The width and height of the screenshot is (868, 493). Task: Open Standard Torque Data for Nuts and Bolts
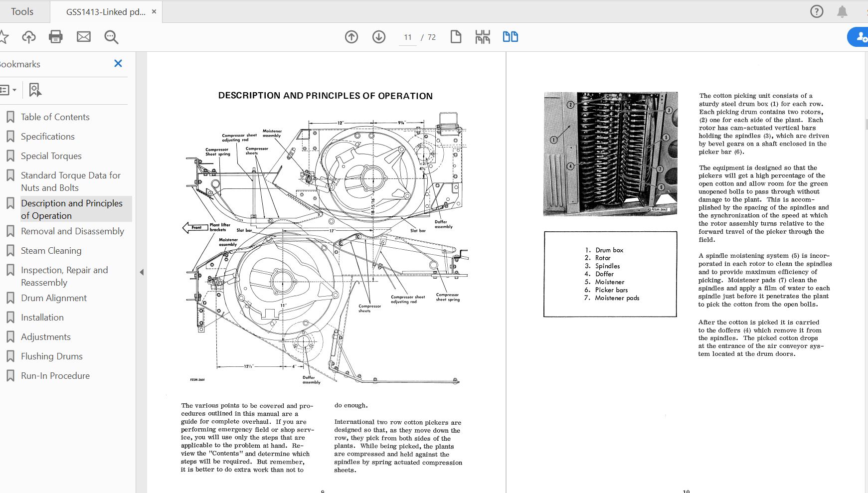(x=71, y=181)
